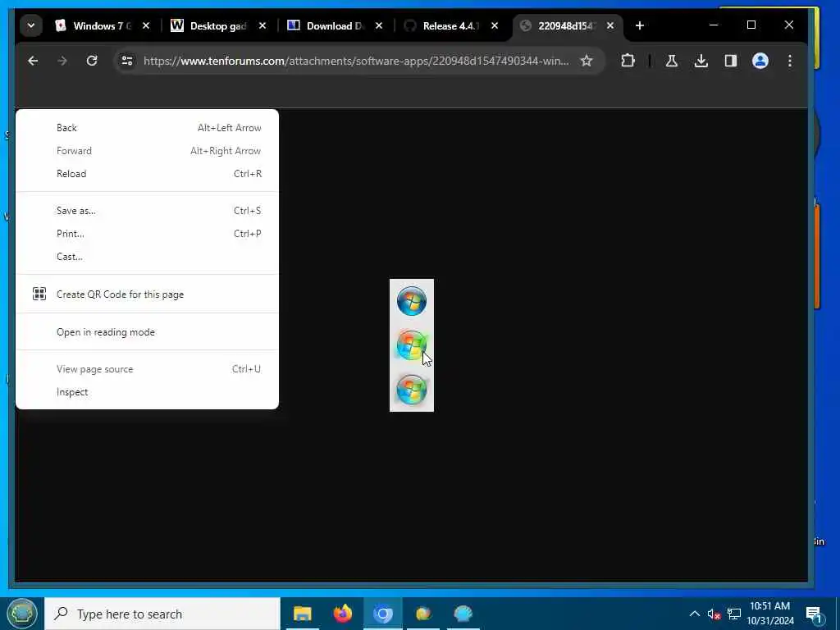This screenshot has width=840, height=630.
Task: Select Save as... in context menu
Action: click(x=148, y=211)
